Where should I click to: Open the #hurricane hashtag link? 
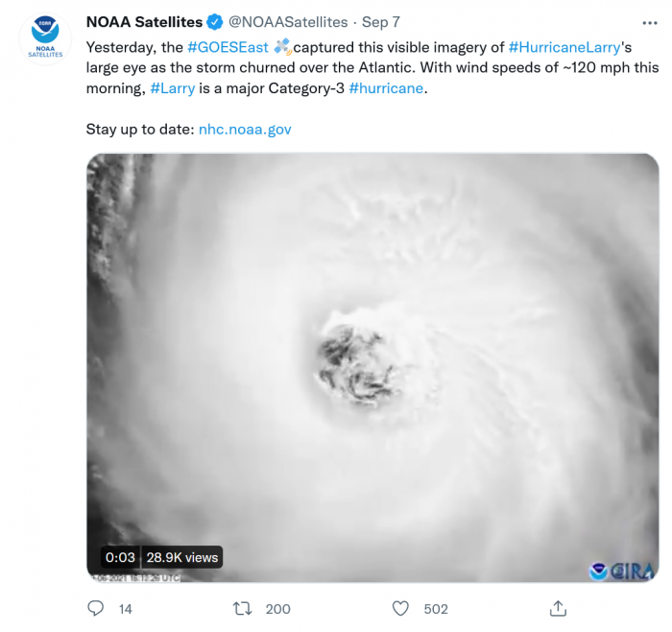[386, 88]
